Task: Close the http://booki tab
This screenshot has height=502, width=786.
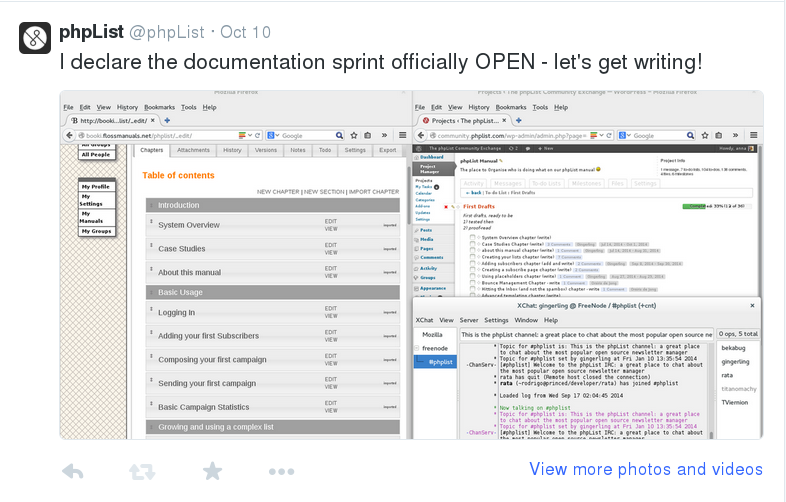Action: click(153, 120)
